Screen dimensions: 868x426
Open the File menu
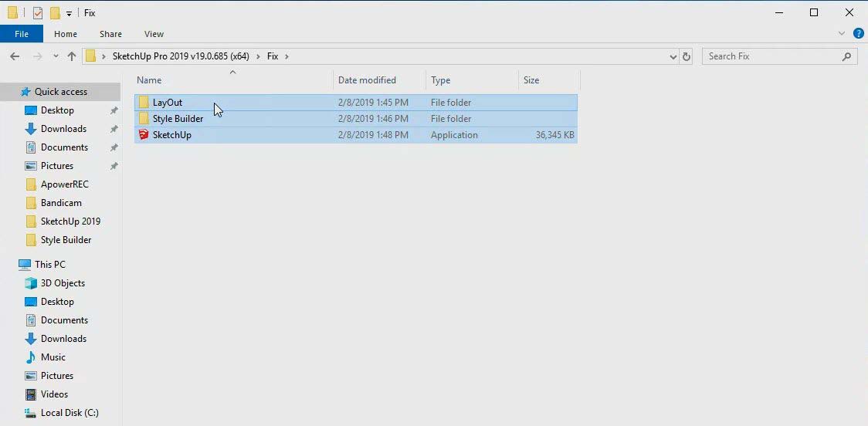tap(22, 34)
